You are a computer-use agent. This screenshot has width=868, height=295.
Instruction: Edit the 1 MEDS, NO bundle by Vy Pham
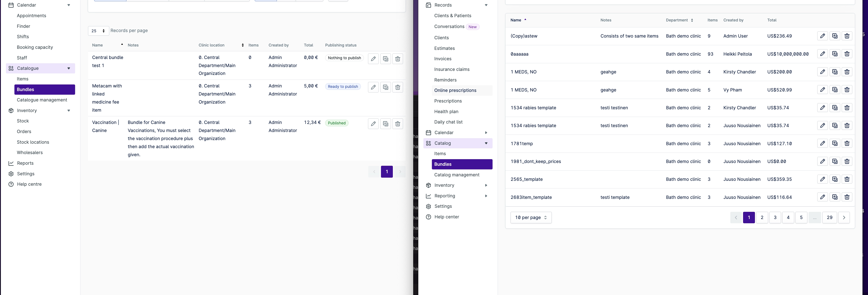click(x=823, y=90)
